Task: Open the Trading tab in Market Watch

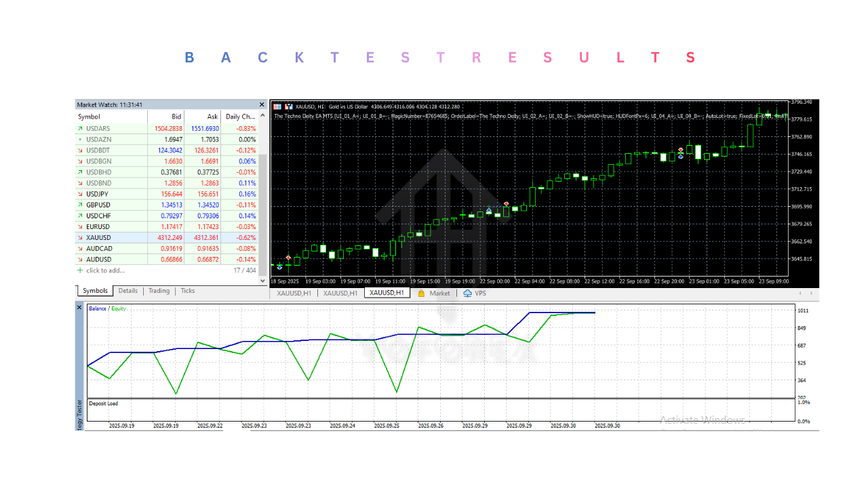Action: [x=159, y=291]
